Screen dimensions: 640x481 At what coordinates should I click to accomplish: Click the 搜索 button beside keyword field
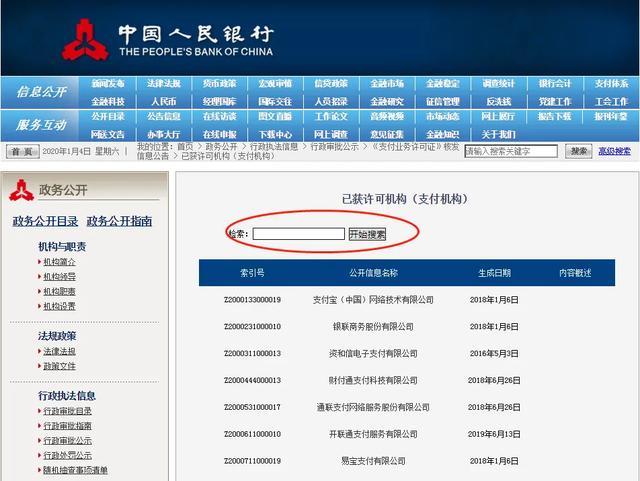click(x=579, y=151)
